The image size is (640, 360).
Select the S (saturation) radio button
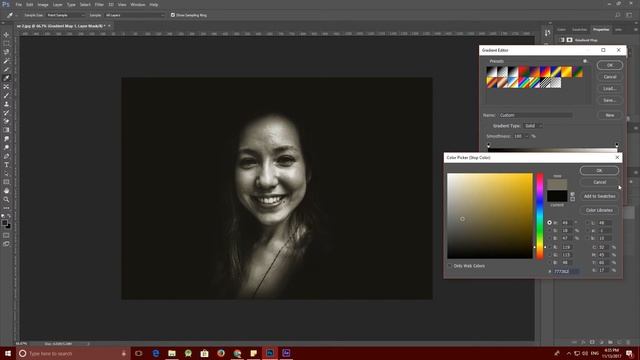coord(549,231)
